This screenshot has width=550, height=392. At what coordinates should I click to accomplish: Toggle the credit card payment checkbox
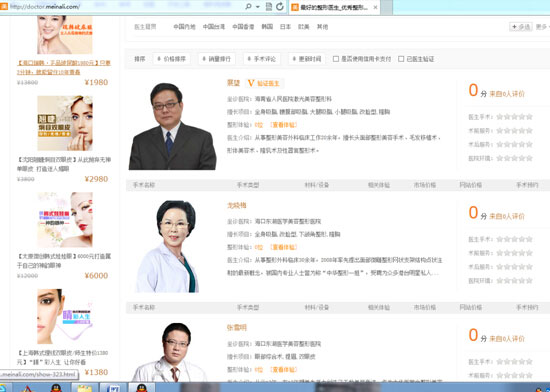click(336, 59)
